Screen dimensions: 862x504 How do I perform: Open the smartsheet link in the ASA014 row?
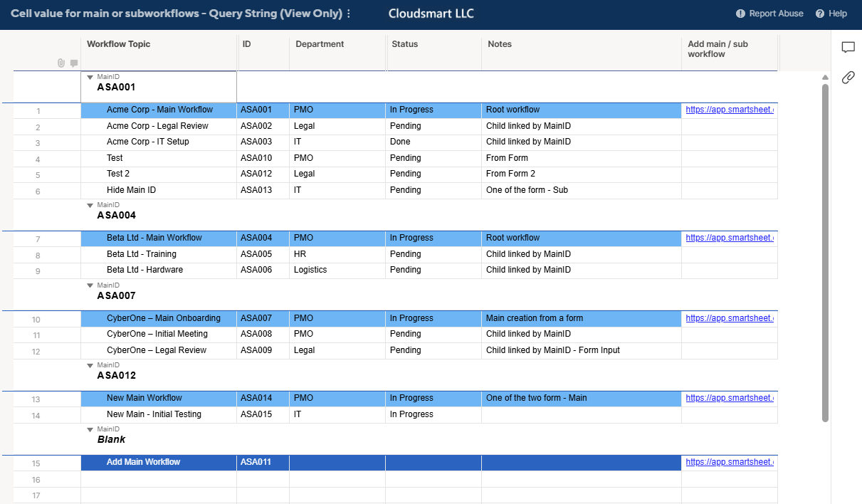click(x=730, y=398)
